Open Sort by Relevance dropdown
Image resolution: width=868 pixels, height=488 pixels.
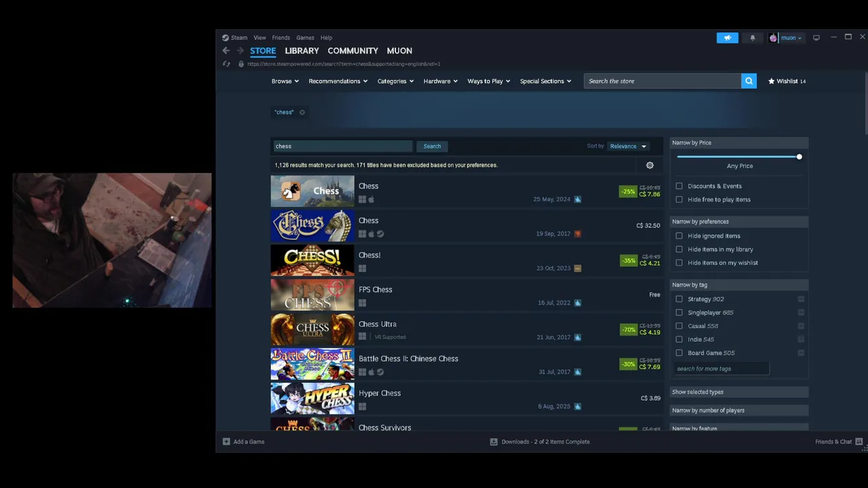pos(628,146)
